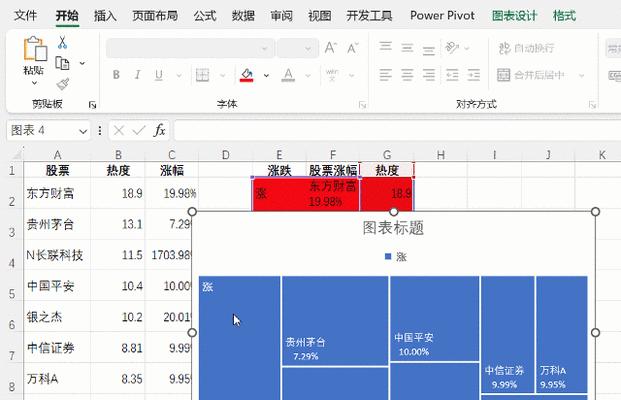The image size is (621, 400).
Task: Open the merge and center dropdown arrow
Action: tap(581, 75)
